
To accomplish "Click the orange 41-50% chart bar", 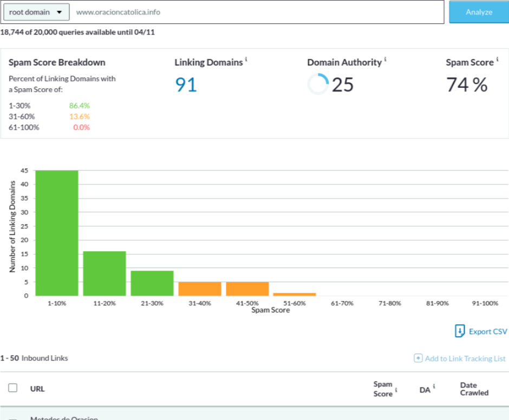I will coord(247,288).
